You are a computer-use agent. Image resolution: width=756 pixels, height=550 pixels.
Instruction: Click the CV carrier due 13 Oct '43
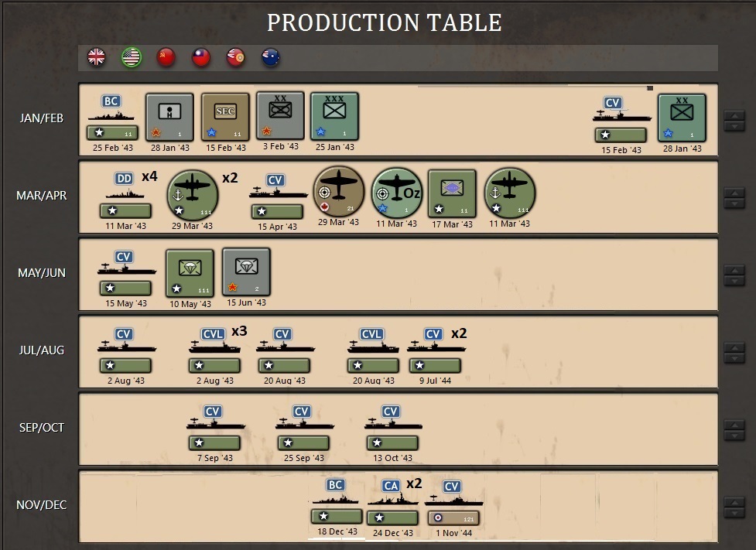tap(392, 428)
